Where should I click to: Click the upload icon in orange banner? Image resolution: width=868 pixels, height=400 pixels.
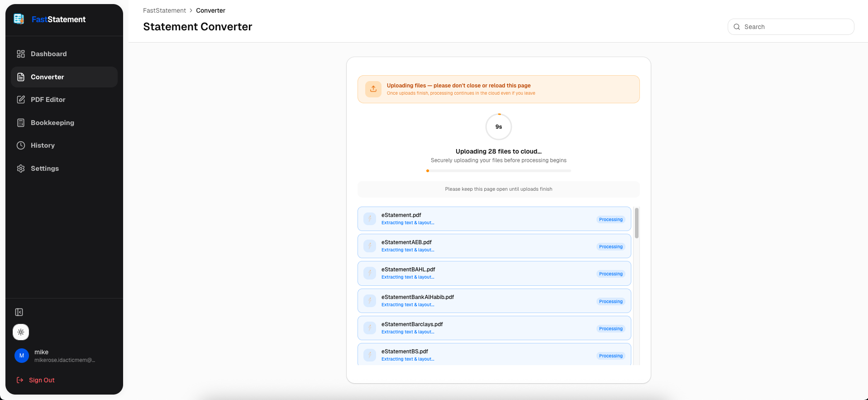coord(373,89)
